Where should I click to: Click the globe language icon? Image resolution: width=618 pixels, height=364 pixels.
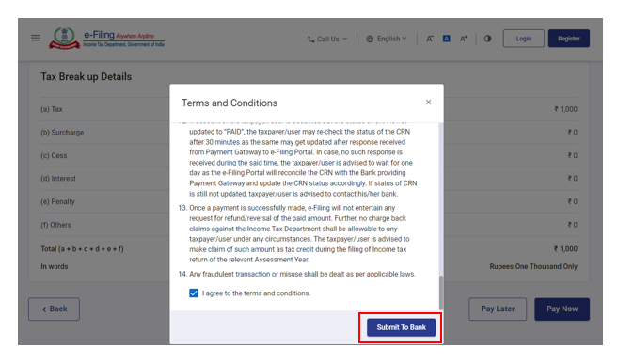point(370,39)
